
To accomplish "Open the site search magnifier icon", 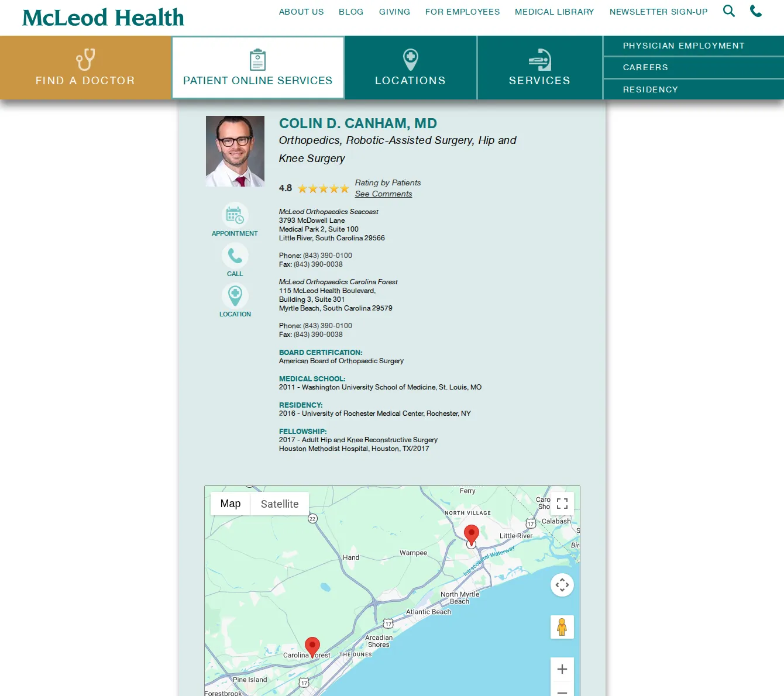I will coord(728,11).
